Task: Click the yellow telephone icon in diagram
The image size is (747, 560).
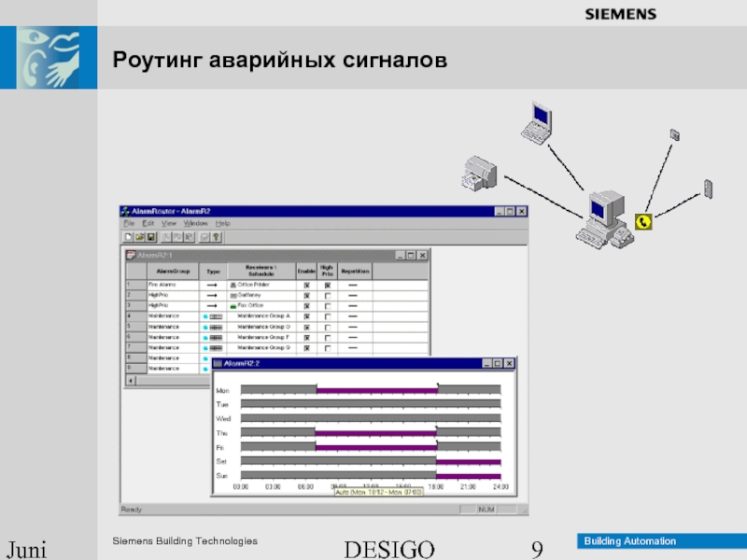Action: point(643,222)
